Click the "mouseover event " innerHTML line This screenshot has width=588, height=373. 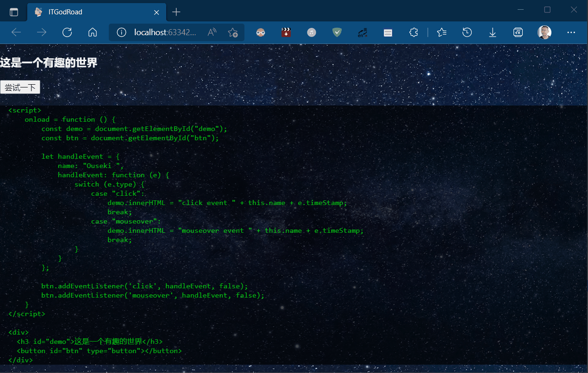[236, 230]
